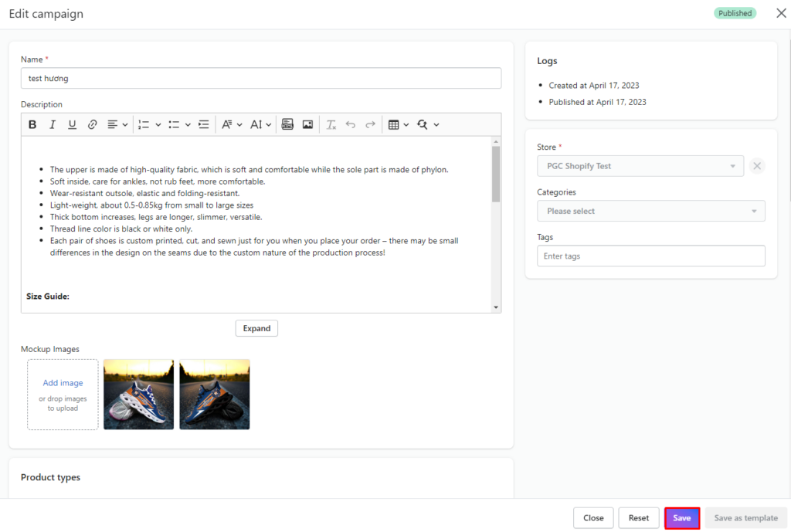Image resolution: width=791 pixels, height=532 pixels.
Task: Click the Expand button below the editor
Action: [x=256, y=328]
